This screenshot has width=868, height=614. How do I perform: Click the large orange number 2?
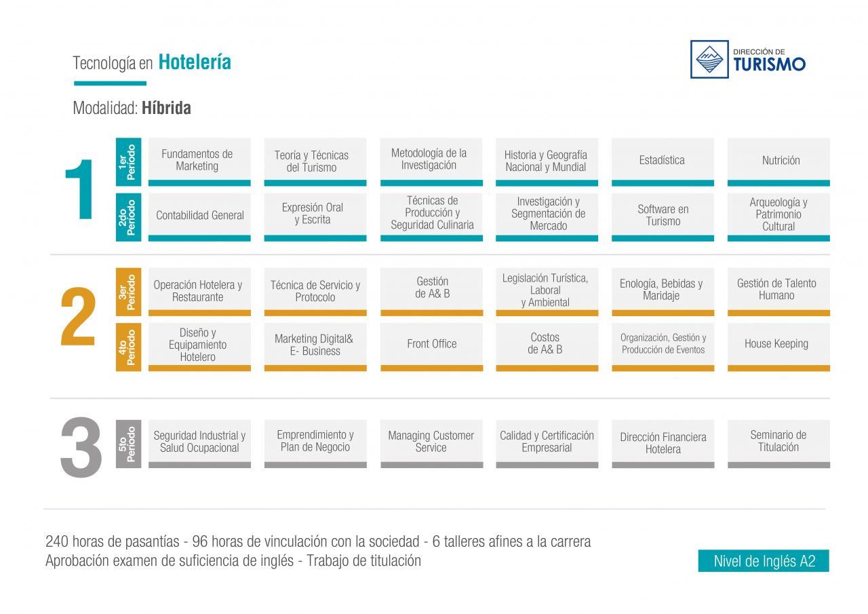pyautogui.click(x=79, y=318)
